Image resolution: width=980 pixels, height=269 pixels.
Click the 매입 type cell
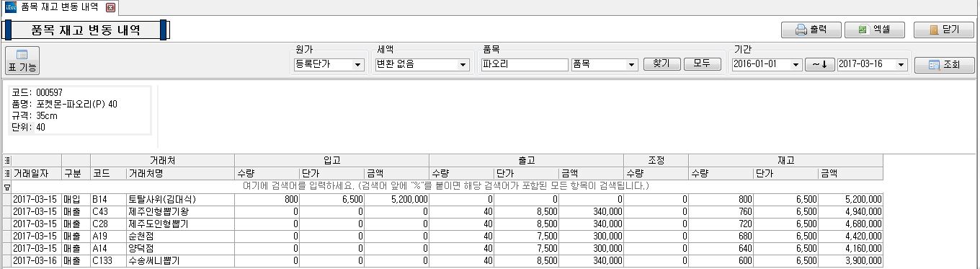[x=76, y=198]
